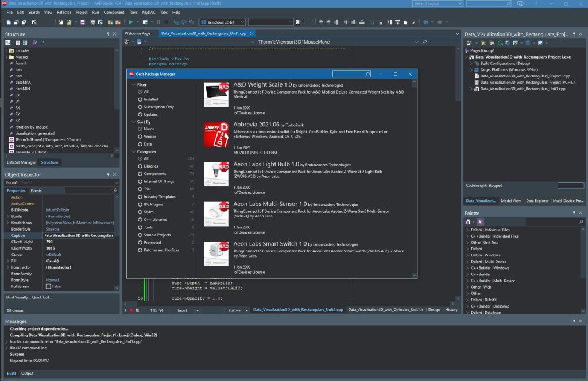Open the Default Layout dropdown

point(438,3)
